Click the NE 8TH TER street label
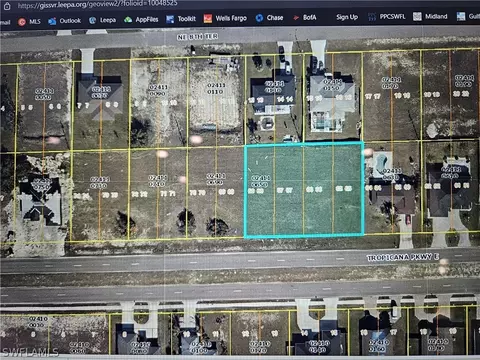This screenshot has height=360, width=480. (198, 37)
